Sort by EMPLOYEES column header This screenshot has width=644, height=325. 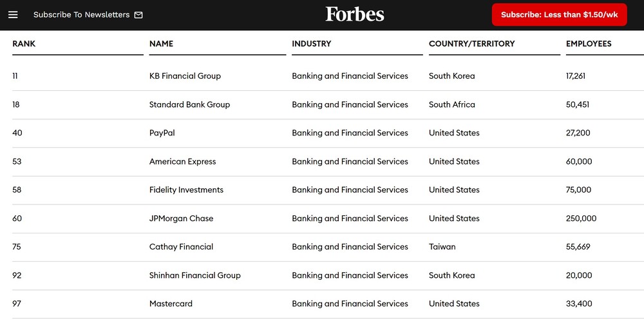click(x=588, y=44)
